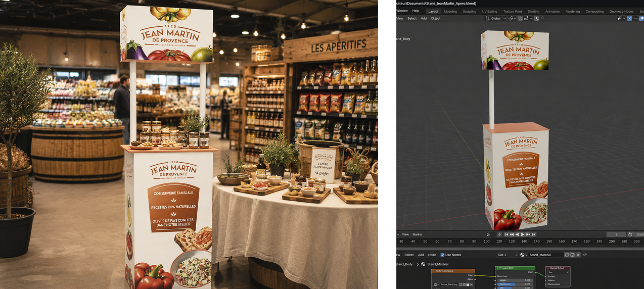644x289 pixels.
Task: Open the Geometry Nodes workspace tab
Action: (621, 11)
